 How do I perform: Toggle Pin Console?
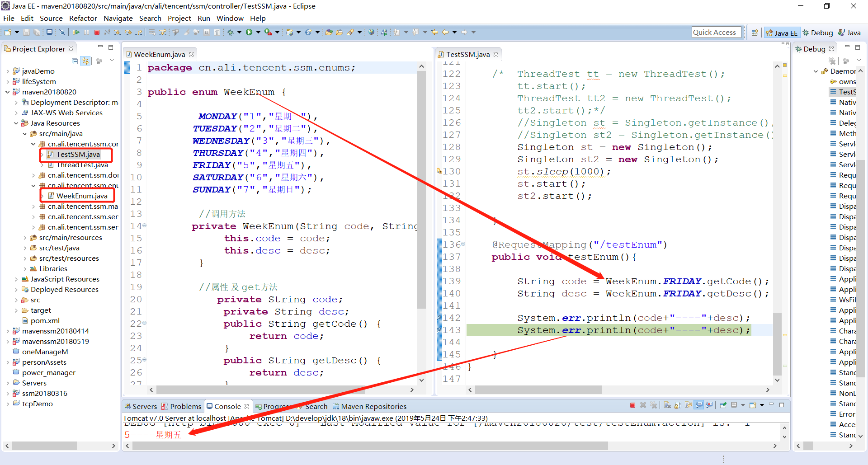coord(723,405)
